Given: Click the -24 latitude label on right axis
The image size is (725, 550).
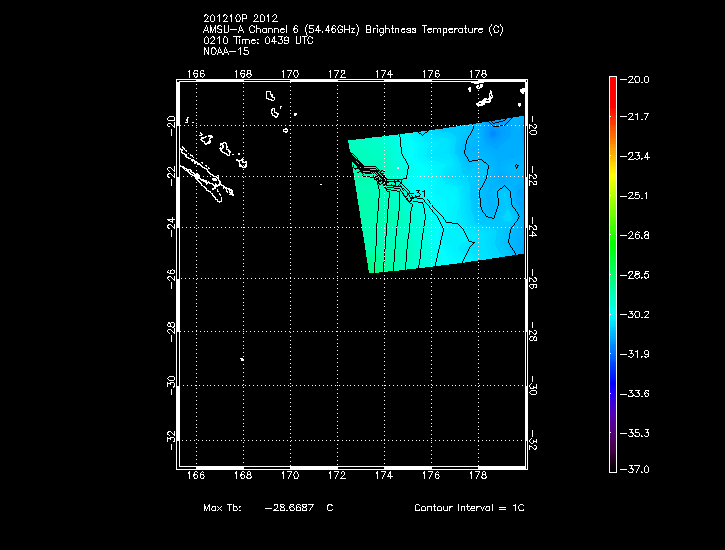Looking at the screenshot, I should (533, 231).
